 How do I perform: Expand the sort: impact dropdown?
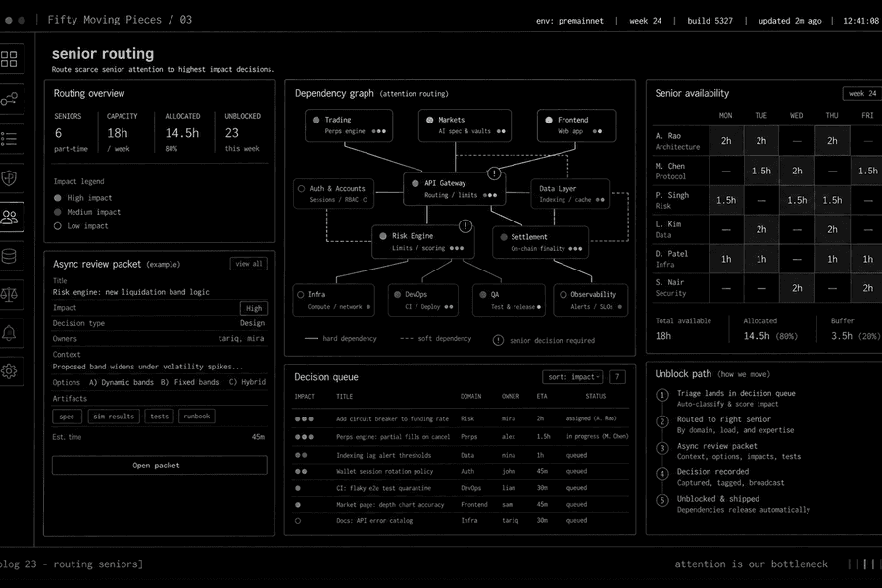click(x=573, y=377)
